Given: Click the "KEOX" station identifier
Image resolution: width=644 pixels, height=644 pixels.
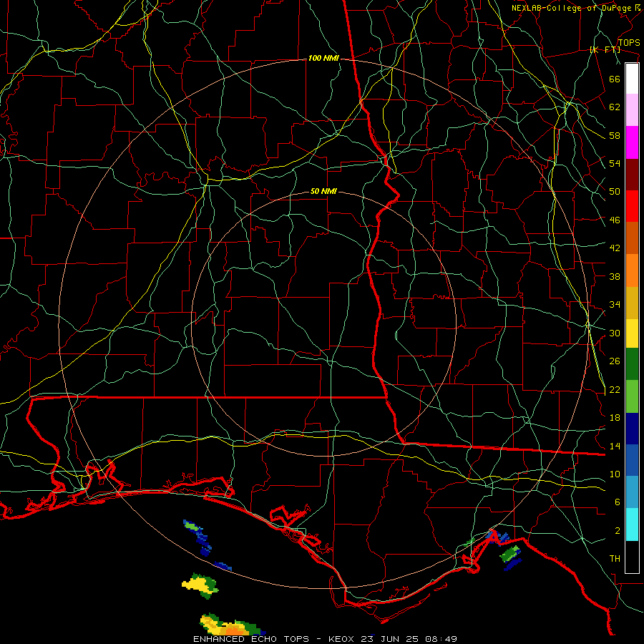Looking at the screenshot, I should tap(343, 639).
